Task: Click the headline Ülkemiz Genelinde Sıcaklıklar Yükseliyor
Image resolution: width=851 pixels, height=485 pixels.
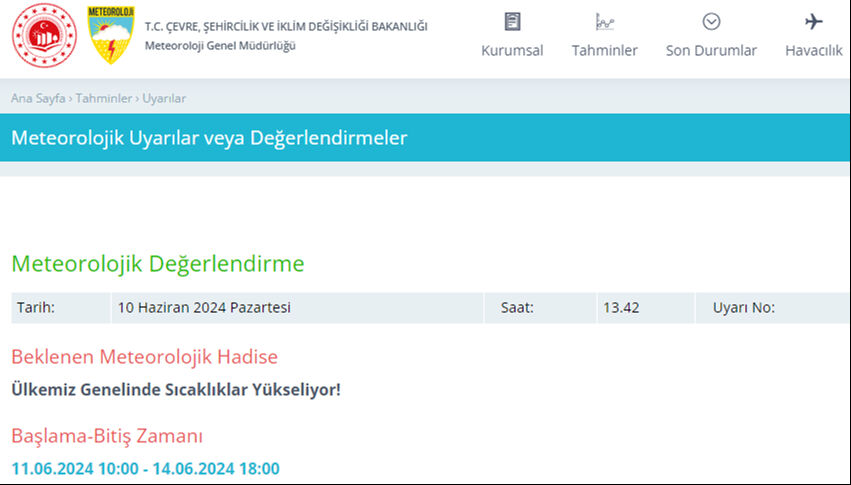Action: click(176, 389)
